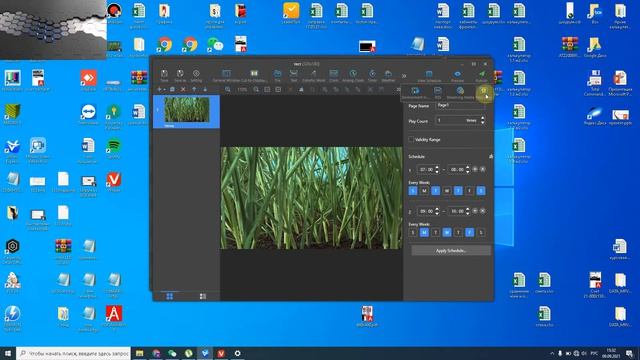
Task: Click the add page plus icon
Action: 159,89
